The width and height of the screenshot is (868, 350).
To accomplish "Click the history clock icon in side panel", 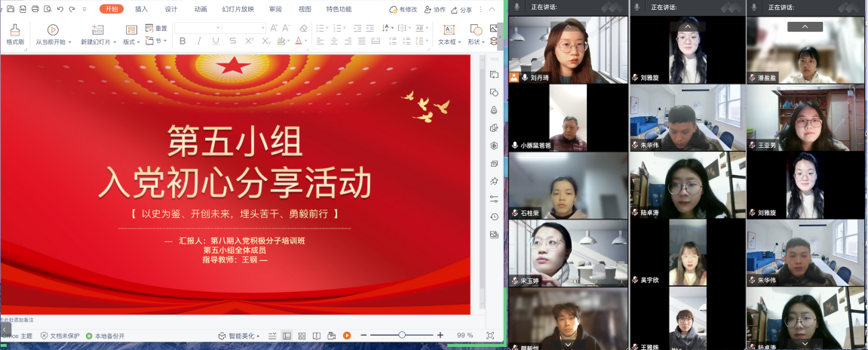I will tap(495, 216).
